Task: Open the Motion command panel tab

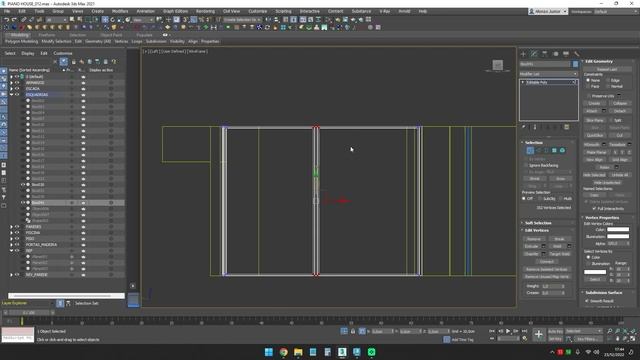Action: pos(555,54)
